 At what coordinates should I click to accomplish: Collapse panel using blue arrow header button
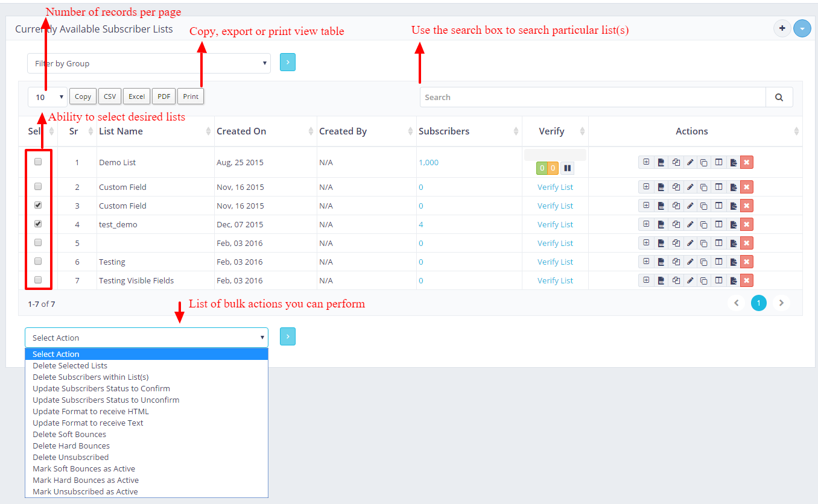802,28
